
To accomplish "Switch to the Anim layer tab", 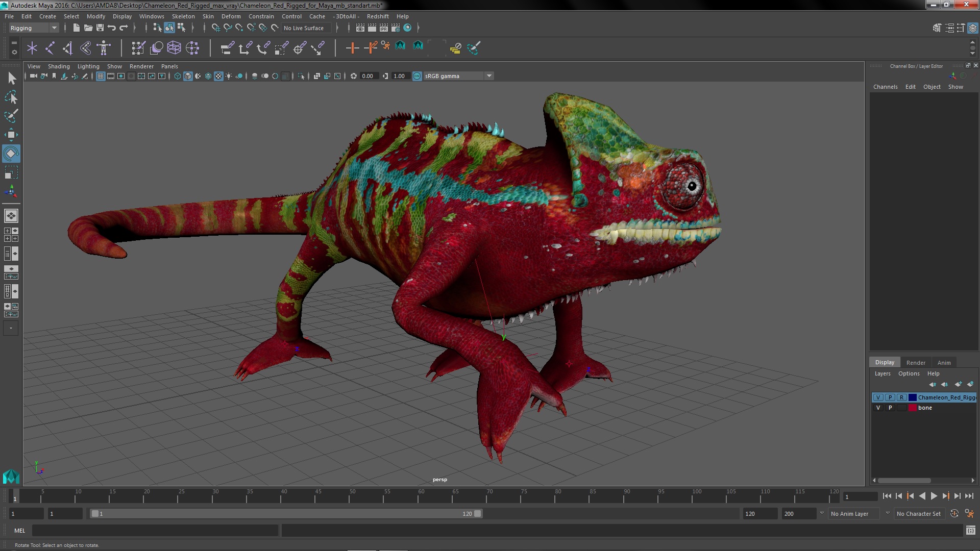I will [x=944, y=363].
